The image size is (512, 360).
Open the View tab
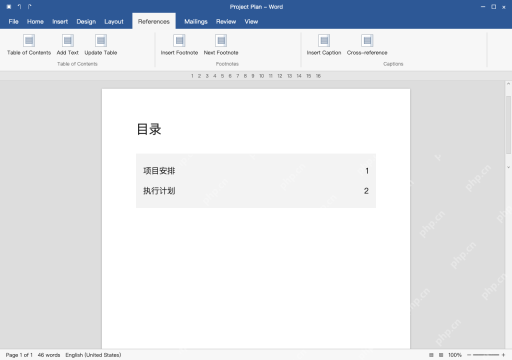pos(251,22)
